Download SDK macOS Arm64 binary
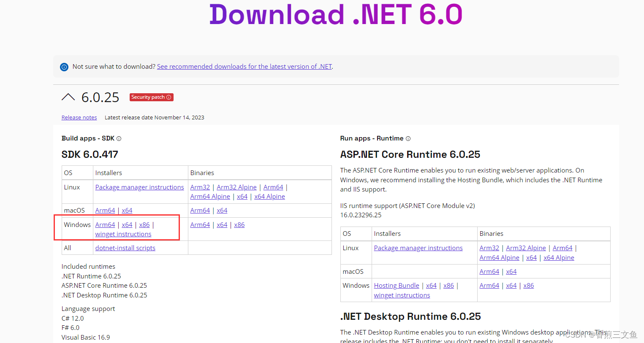The width and height of the screenshot is (644, 343). click(x=200, y=211)
